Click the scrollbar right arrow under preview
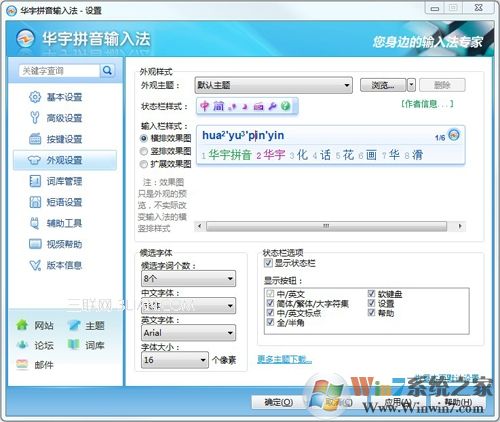 tap(460, 226)
